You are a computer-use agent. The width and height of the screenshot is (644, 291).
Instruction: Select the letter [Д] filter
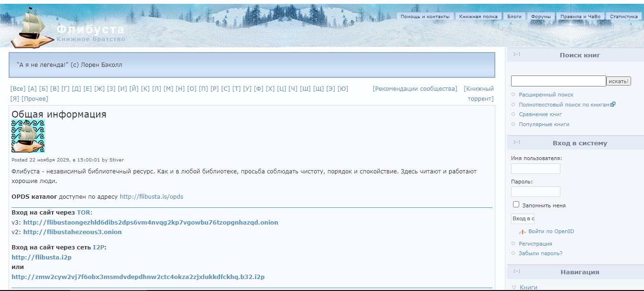coord(76,89)
